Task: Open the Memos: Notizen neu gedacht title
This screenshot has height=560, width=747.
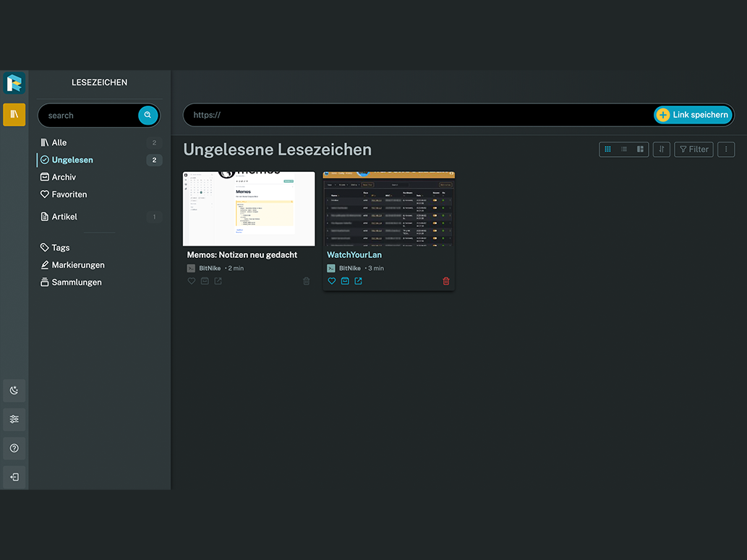Action: pos(242,255)
